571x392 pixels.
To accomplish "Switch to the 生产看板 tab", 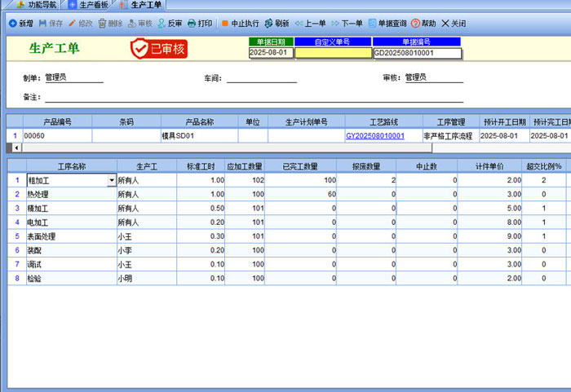I will point(92,5).
